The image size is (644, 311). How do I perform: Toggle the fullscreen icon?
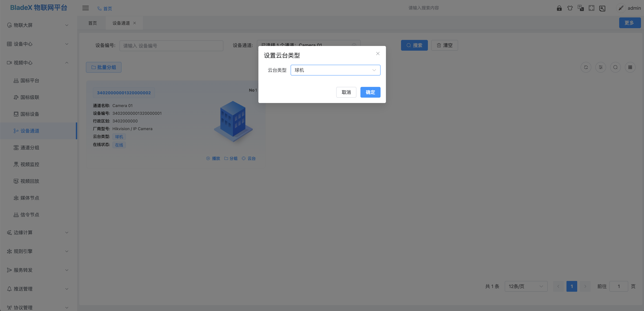[x=591, y=8]
